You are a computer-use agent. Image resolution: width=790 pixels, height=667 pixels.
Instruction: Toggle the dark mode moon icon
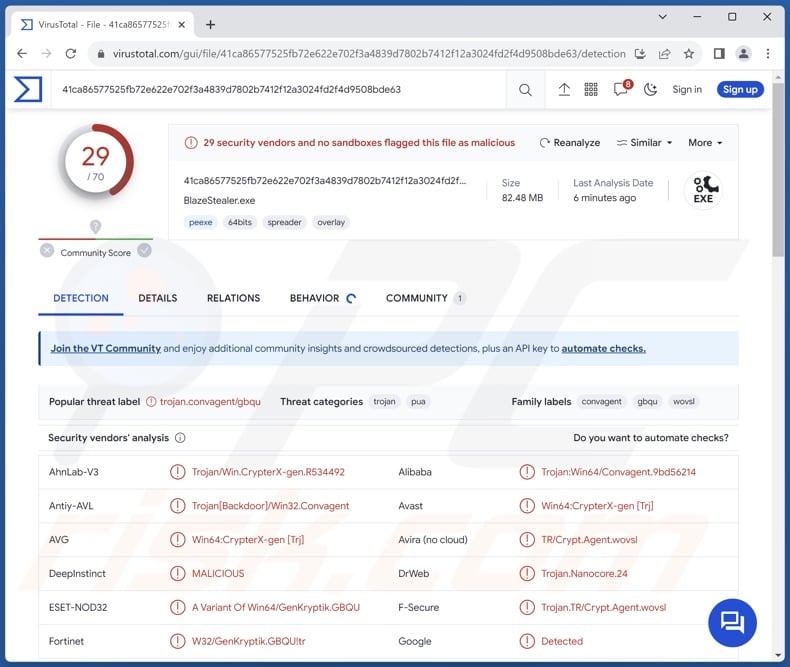[x=650, y=90]
